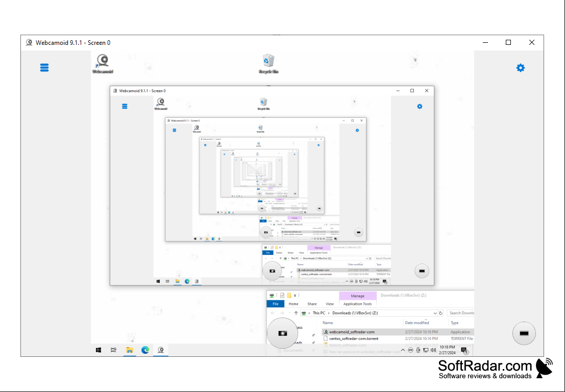Open the Webcamoid hamburger menu in main window
The width and height of the screenshot is (565, 392).
coord(44,68)
